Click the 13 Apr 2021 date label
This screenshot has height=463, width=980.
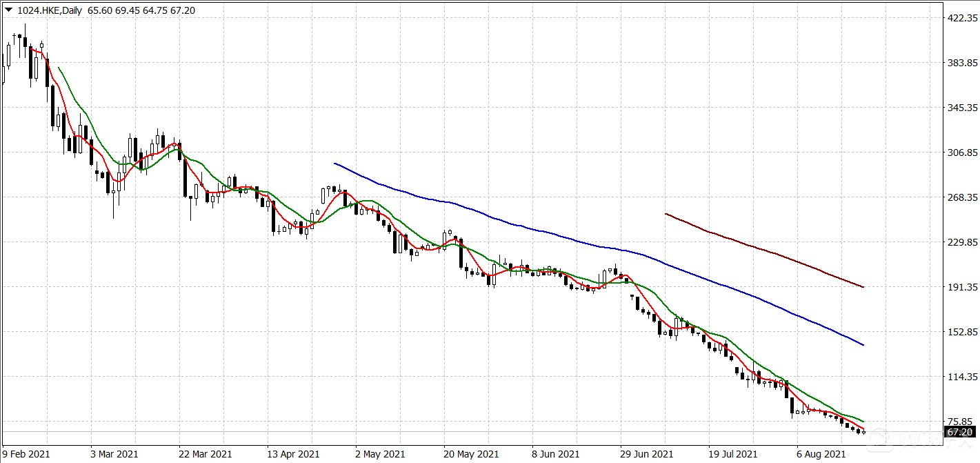(x=293, y=454)
